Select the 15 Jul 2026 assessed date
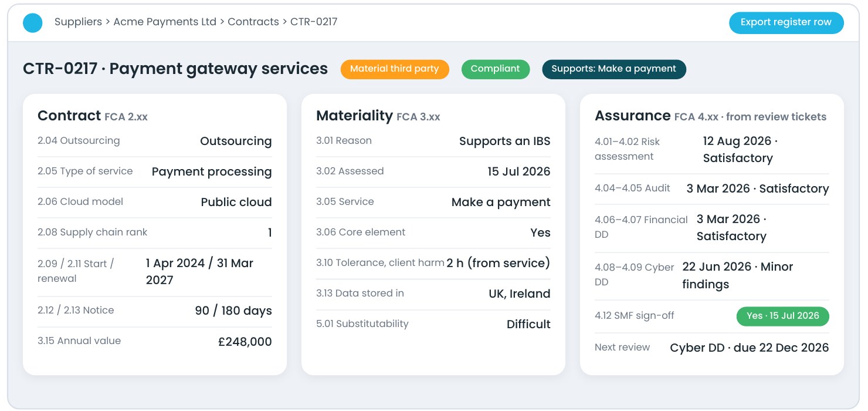868x411 pixels. tap(519, 171)
